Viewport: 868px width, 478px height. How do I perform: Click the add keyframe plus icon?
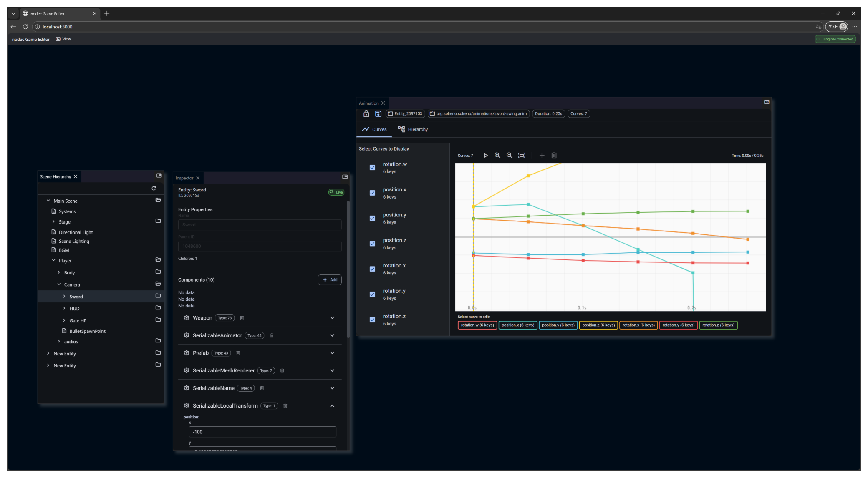tap(542, 156)
